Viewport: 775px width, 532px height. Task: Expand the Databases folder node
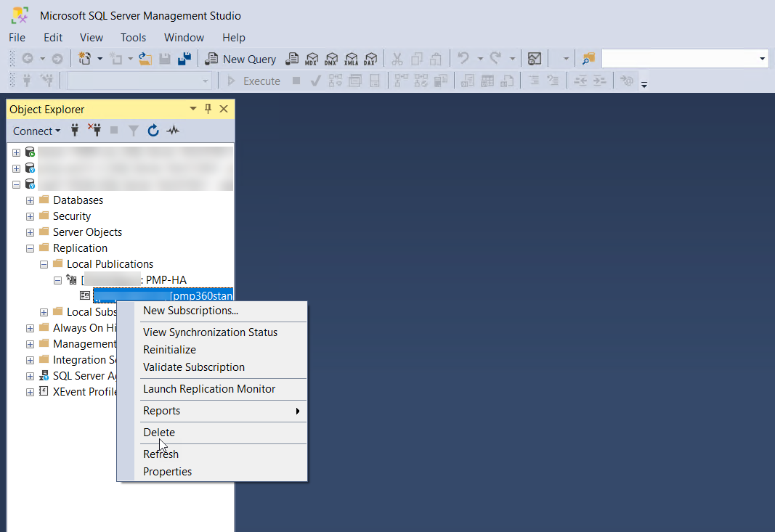pyautogui.click(x=31, y=200)
